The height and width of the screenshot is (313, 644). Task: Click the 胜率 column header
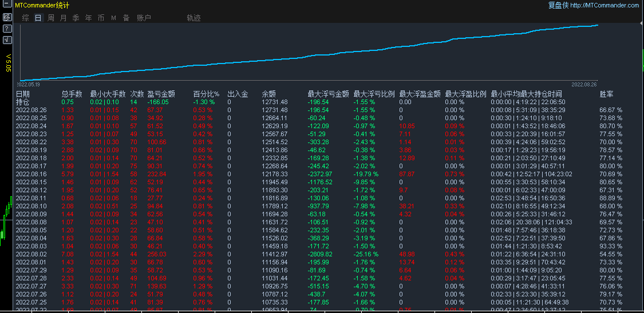point(607,94)
